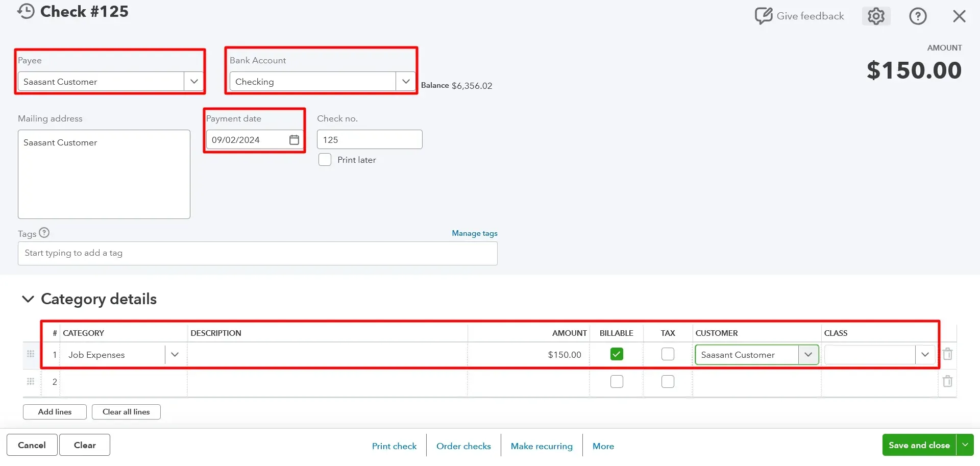Check Billable on line 2
Viewport: 980px width, 466px height.
click(617, 381)
